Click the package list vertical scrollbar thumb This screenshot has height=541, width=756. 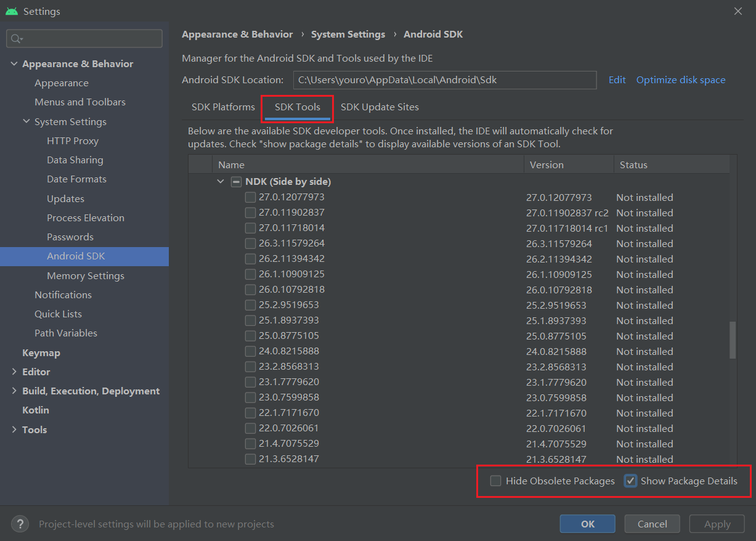(x=733, y=340)
